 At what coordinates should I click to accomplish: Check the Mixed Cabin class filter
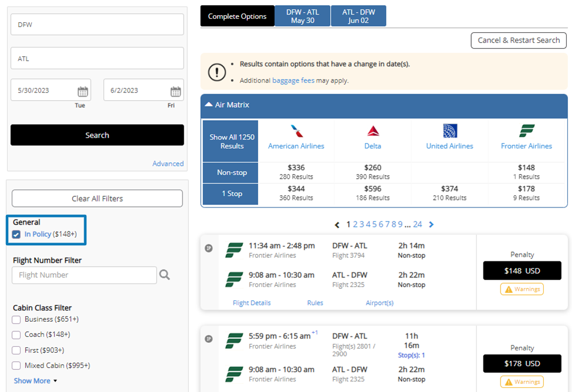[16, 366]
